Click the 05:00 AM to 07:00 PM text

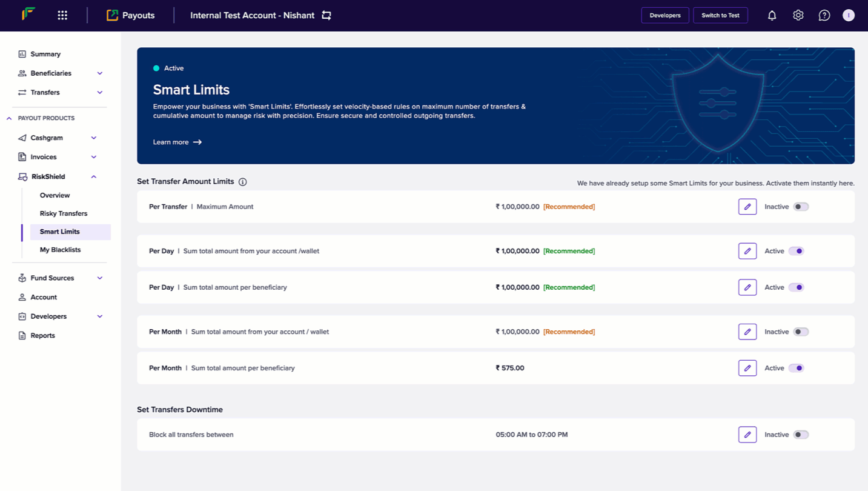click(532, 435)
